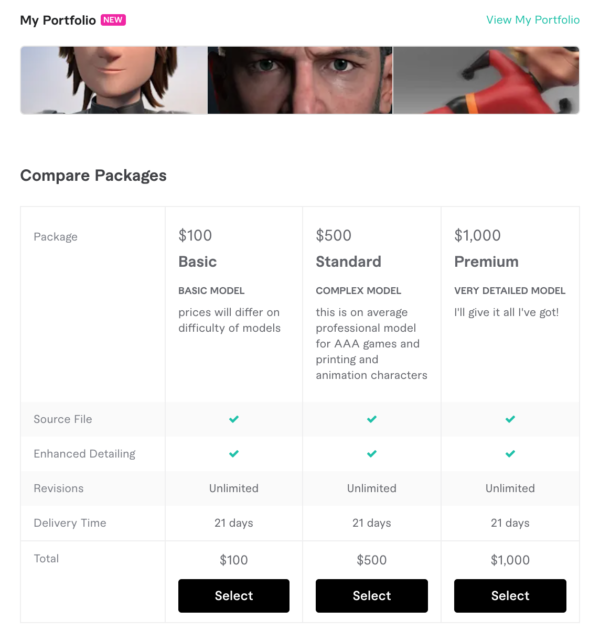The width and height of the screenshot is (600, 631).
Task: Open the View My Portfolio link
Action: [533, 20]
